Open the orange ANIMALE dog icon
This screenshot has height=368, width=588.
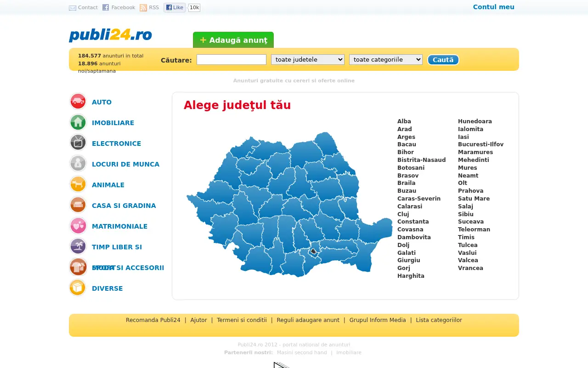pyautogui.click(x=78, y=184)
